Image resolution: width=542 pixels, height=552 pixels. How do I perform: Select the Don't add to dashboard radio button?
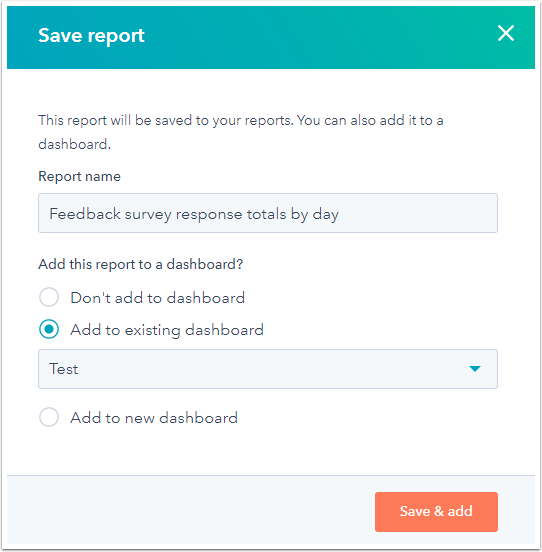point(49,297)
